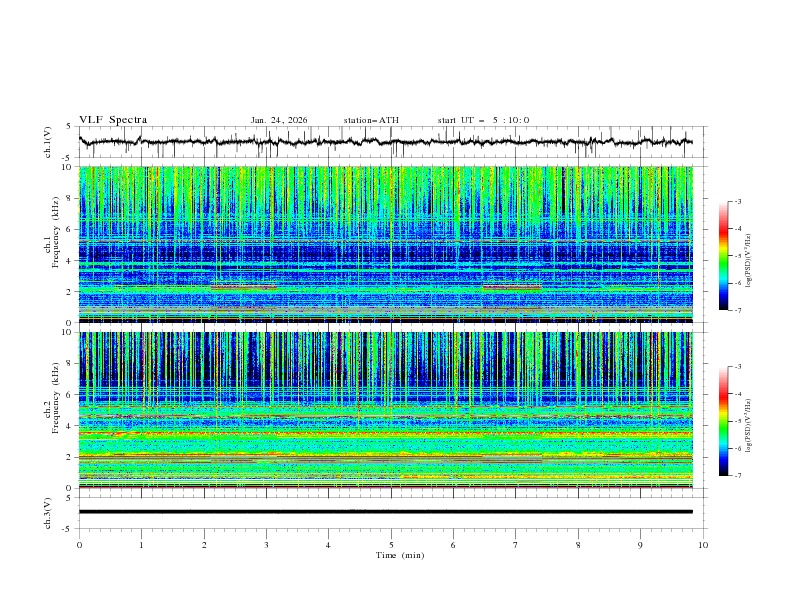The image size is (792, 612).
Task: Click the ch.1 Frequency (kHz) axis label
Action: tap(55, 232)
